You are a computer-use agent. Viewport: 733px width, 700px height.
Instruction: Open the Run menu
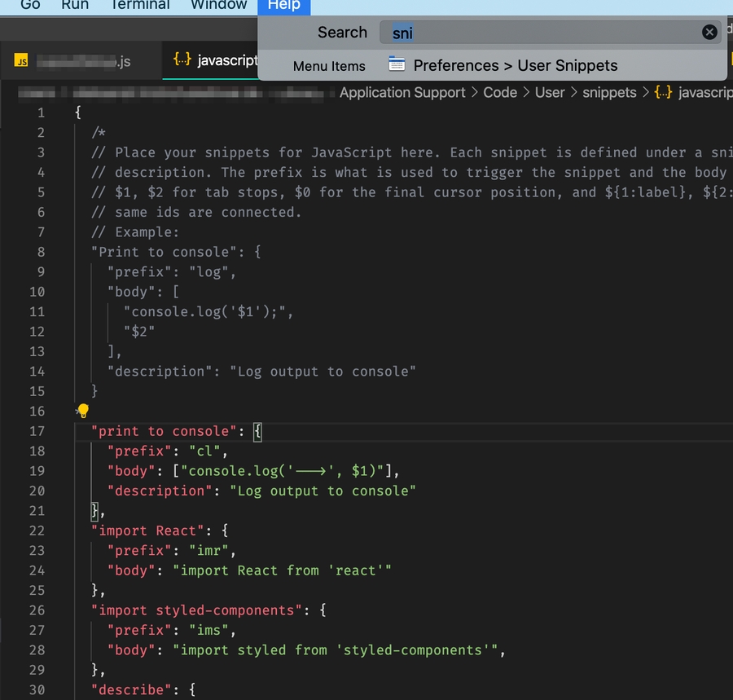click(75, 5)
